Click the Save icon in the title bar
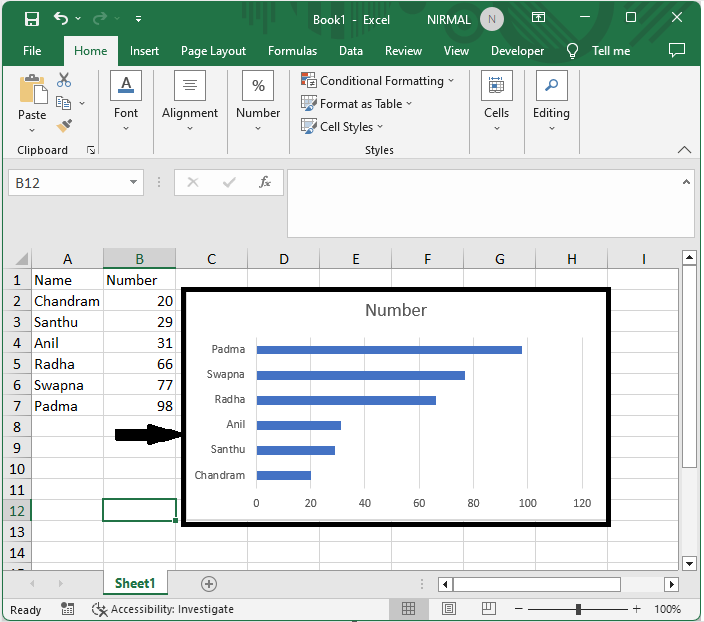This screenshot has height=622, width=704. (31, 19)
